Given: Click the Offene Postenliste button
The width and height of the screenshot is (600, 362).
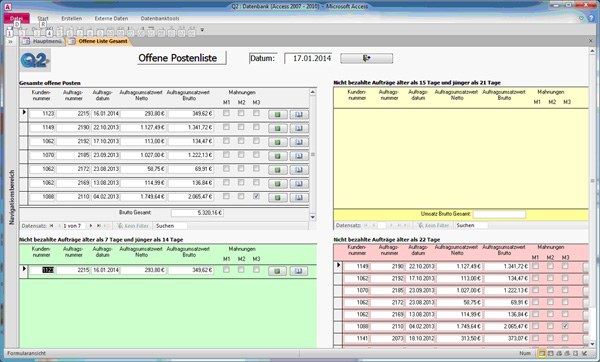Looking at the screenshot, I should [x=182, y=58].
